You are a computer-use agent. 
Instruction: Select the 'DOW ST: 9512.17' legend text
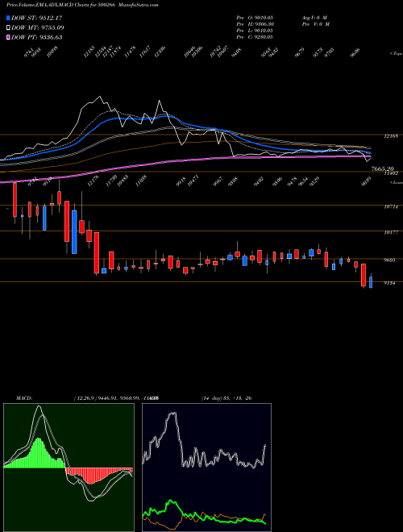[37, 18]
